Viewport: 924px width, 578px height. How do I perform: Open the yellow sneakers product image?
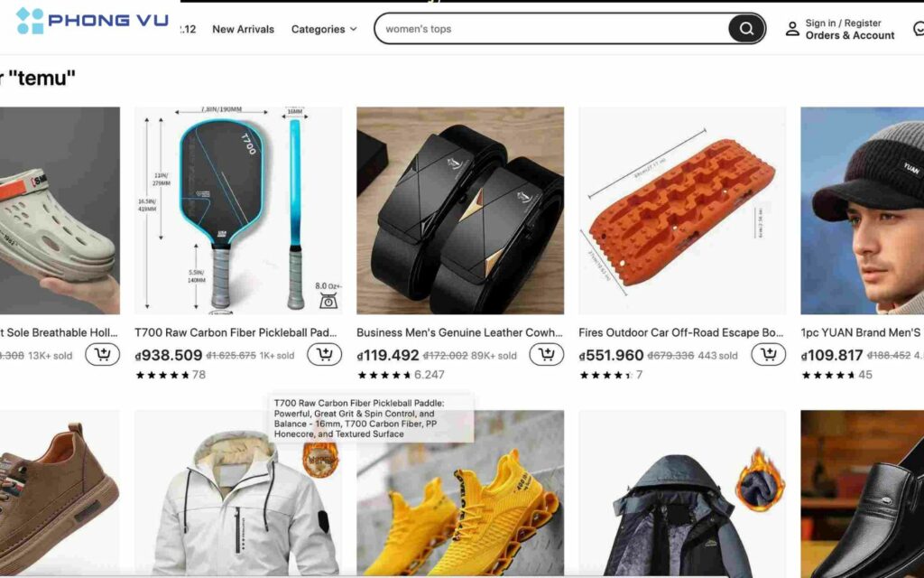(x=460, y=494)
